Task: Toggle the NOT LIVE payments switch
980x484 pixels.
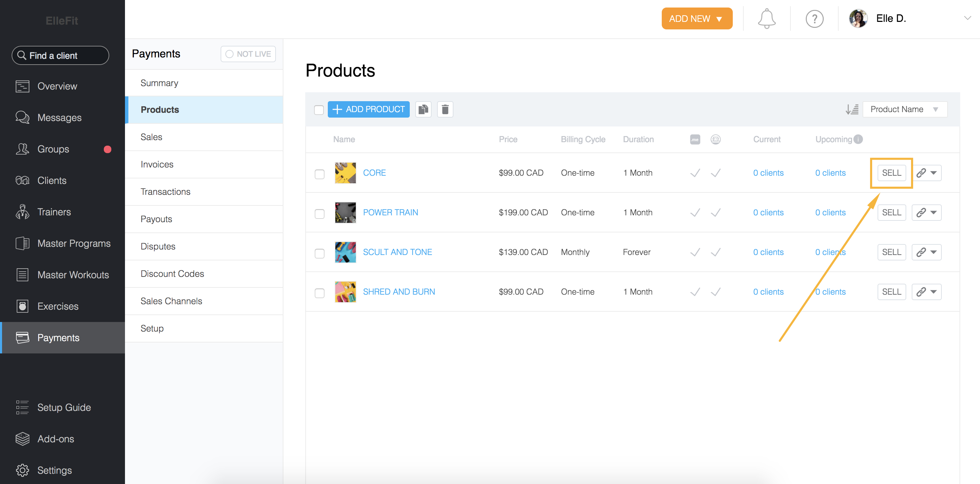Action: [x=248, y=54]
